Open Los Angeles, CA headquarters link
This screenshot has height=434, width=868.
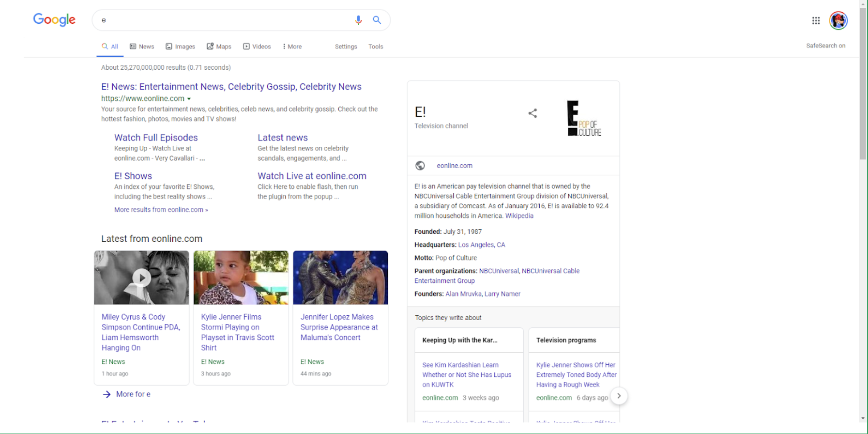coord(482,245)
